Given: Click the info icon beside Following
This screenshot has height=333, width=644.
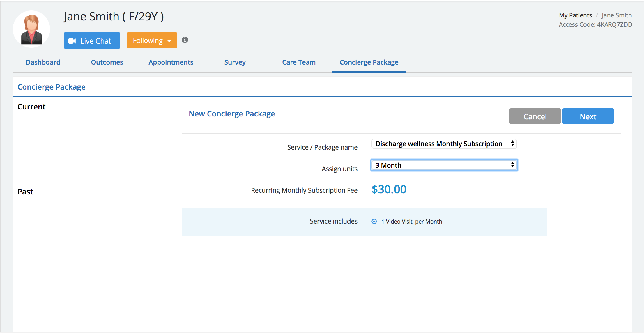Looking at the screenshot, I should click(x=185, y=40).
